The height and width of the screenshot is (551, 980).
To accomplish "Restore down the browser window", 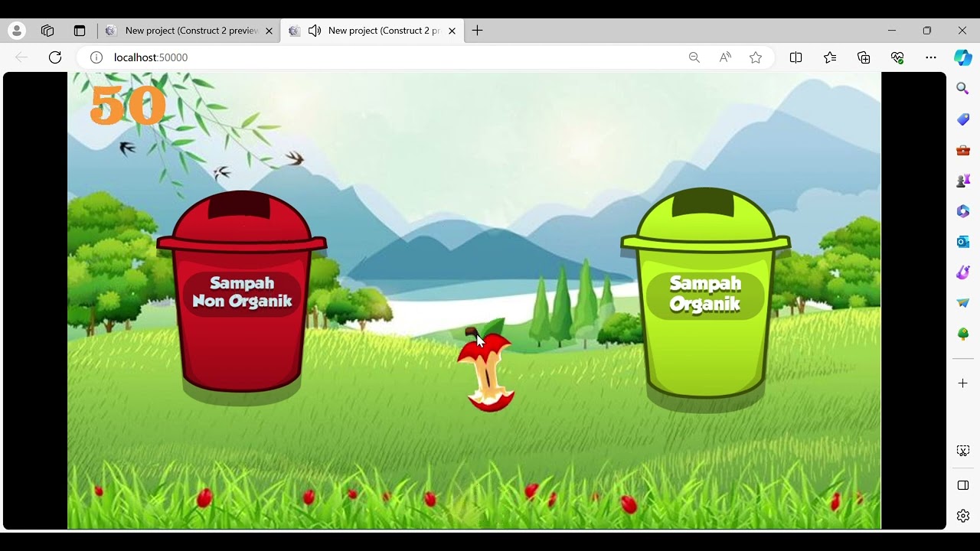I will pyautogui.click(x=927, y=31).
